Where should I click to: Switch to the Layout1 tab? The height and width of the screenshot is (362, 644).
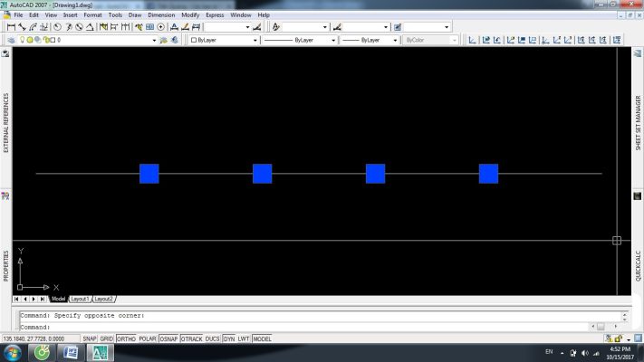80,299
